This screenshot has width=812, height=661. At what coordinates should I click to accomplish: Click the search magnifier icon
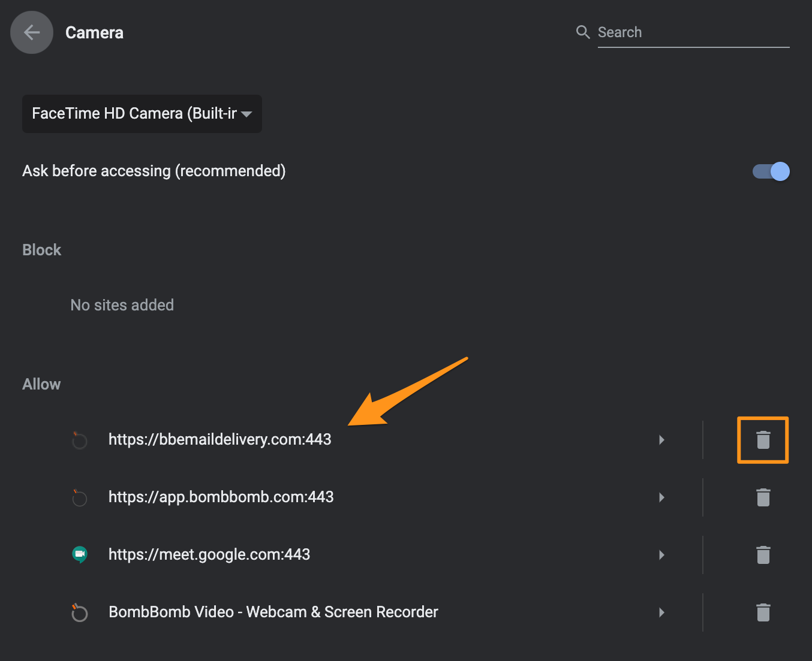(x=583, y=32)
